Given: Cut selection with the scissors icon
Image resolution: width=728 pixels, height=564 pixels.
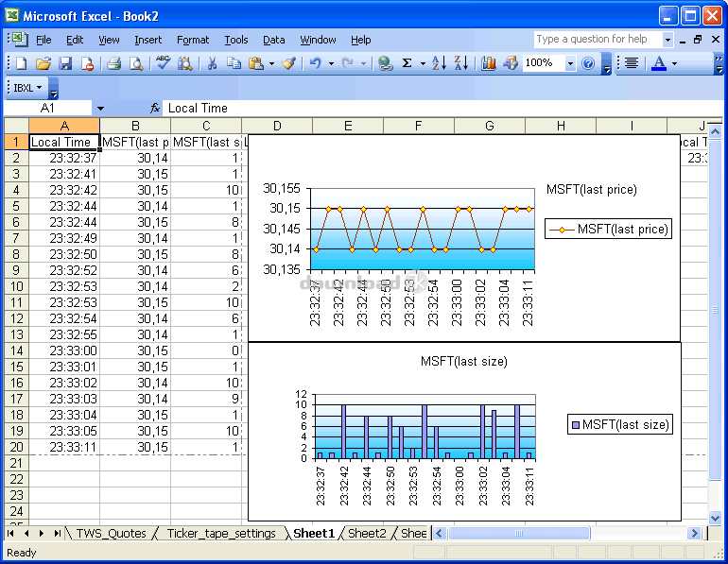Looking at the screenshot, I should tap(212, 63).
